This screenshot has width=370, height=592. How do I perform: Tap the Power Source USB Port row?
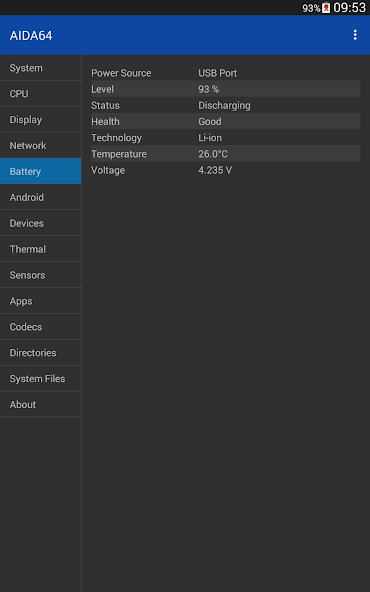(225, 73)
